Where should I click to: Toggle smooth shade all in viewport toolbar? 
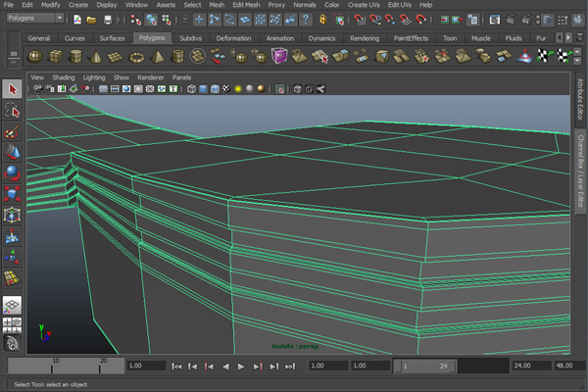(x=203, y=89)
